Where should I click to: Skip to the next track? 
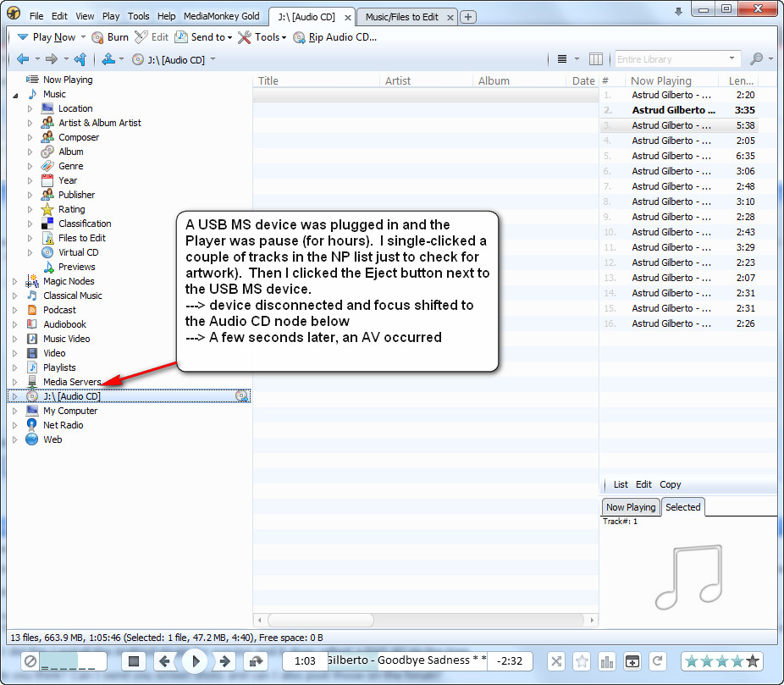click(x=225, y=661)
